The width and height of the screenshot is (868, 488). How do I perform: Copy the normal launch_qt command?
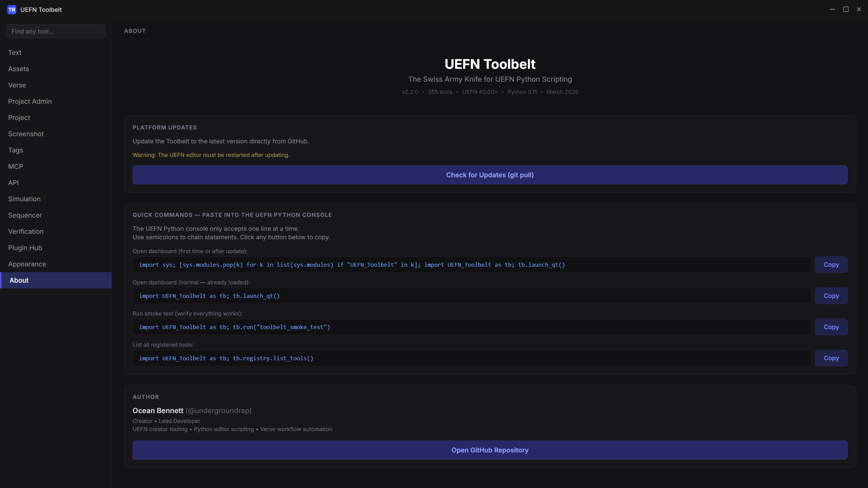click(831, 296)
